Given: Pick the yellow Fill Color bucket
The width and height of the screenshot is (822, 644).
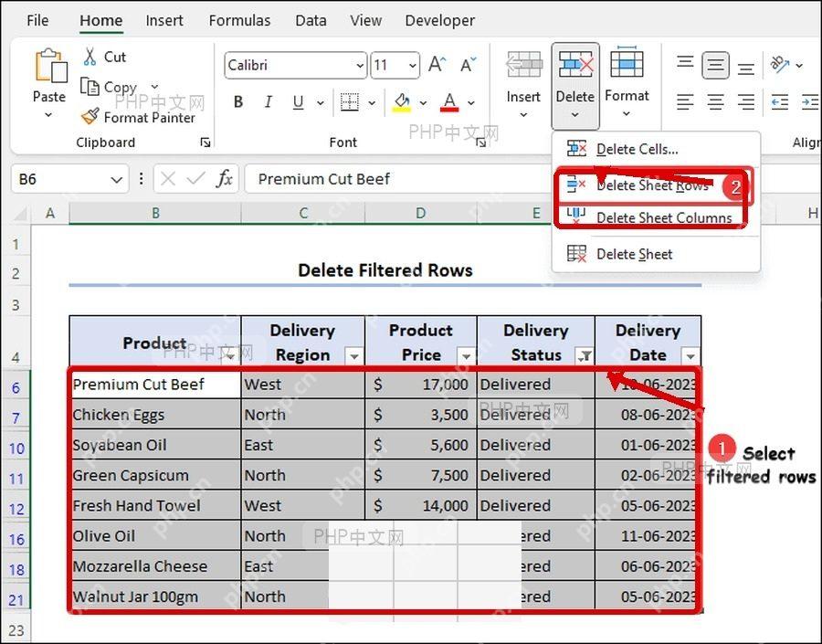Looking at the screenshot, I should pos(402,101).
